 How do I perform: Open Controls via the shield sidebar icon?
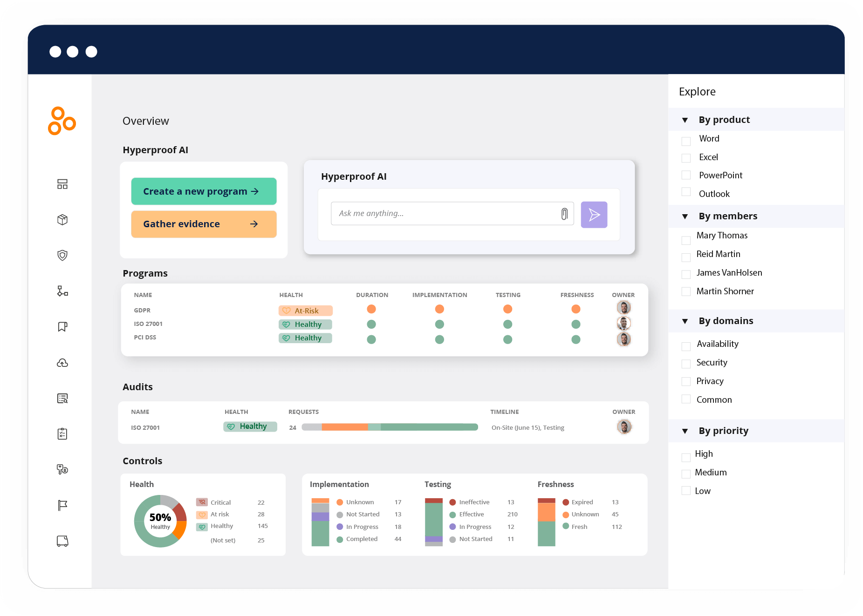click(x=62, y=255)
